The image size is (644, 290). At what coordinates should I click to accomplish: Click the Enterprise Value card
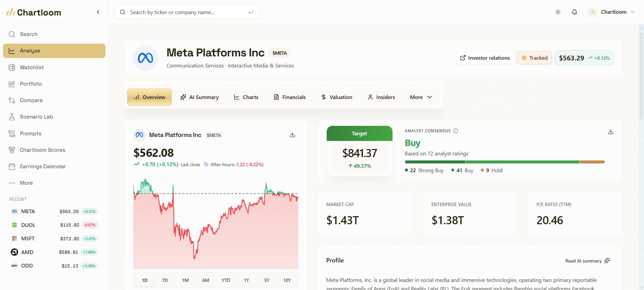470,214
